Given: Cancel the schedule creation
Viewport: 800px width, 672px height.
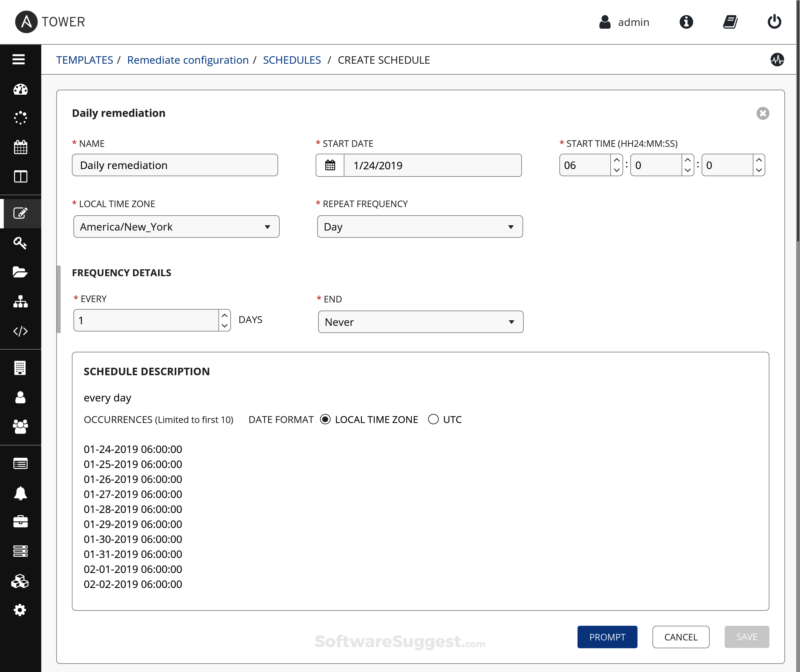Looking at the screenshot, I should [680, 637].
